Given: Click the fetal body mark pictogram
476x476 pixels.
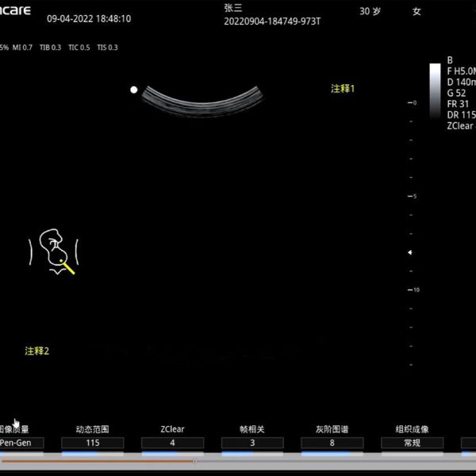Looking at the screenshot, I should point(54,251).
